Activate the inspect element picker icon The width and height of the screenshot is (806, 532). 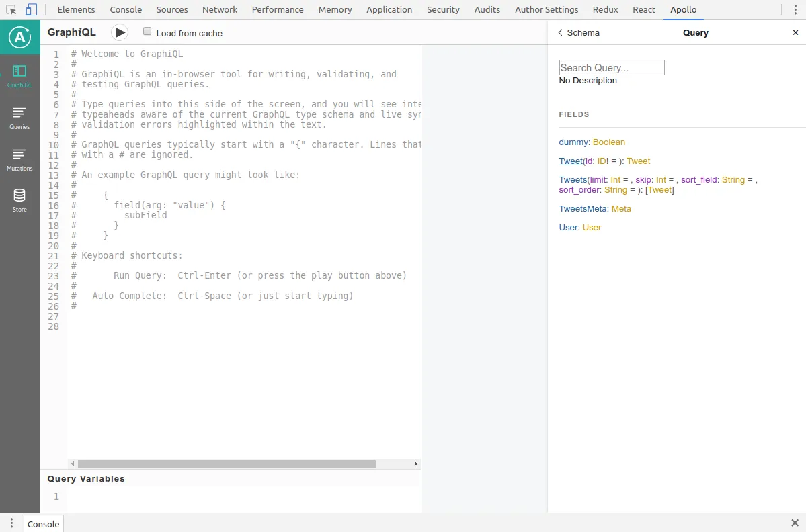[x=11, y=10]
